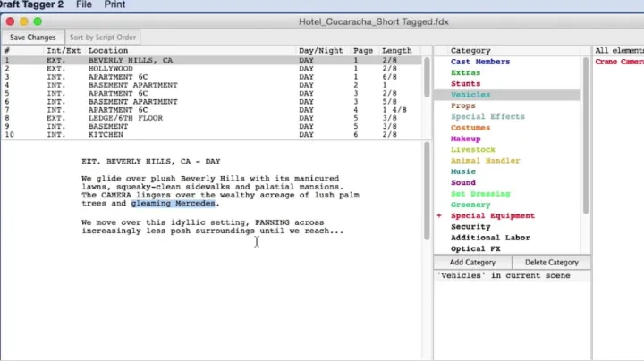Select the Cast Members category
644x361 pixels.
tap(479, 62)
